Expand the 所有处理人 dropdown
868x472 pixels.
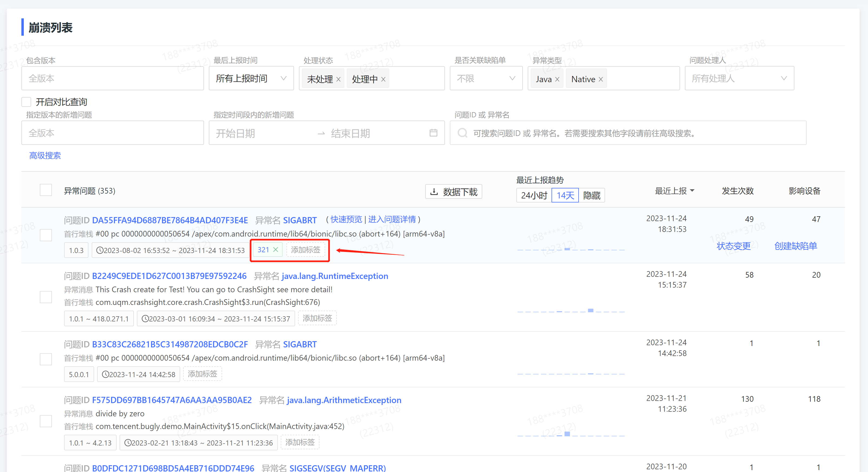[739, 78]
